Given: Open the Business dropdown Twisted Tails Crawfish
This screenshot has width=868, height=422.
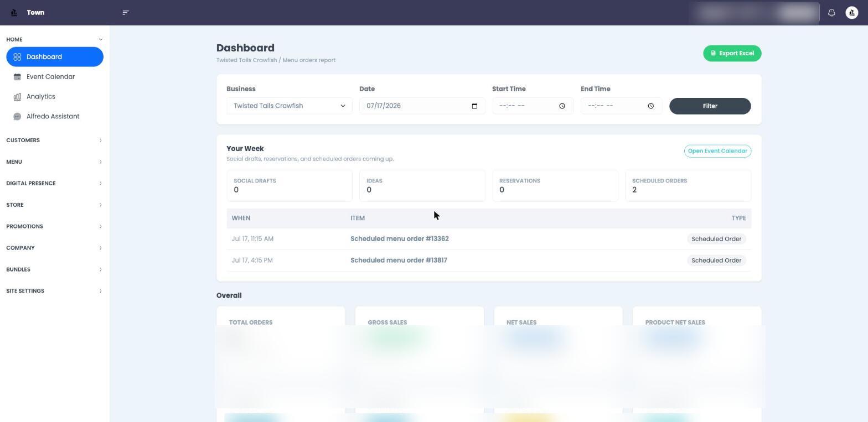Looking at the screenshot, I should [289, 106].
